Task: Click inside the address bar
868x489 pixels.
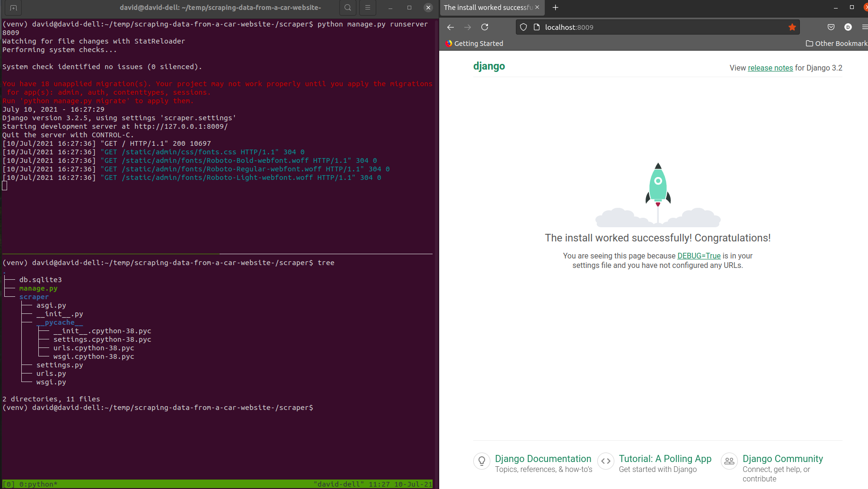Action: [615, 27]
